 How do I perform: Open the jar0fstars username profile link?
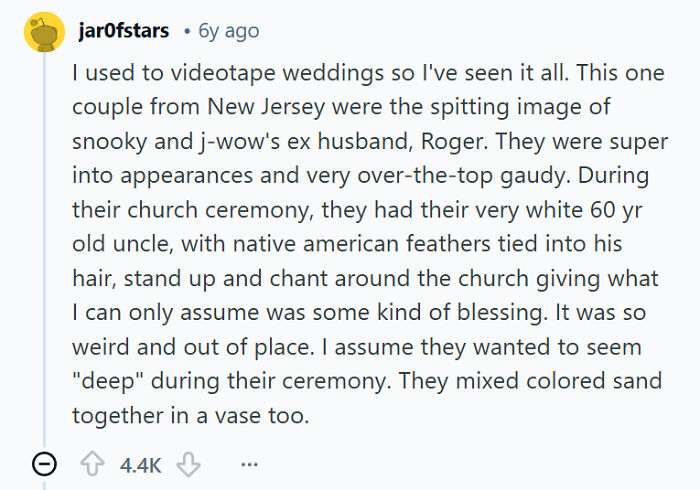coord(123,31)
